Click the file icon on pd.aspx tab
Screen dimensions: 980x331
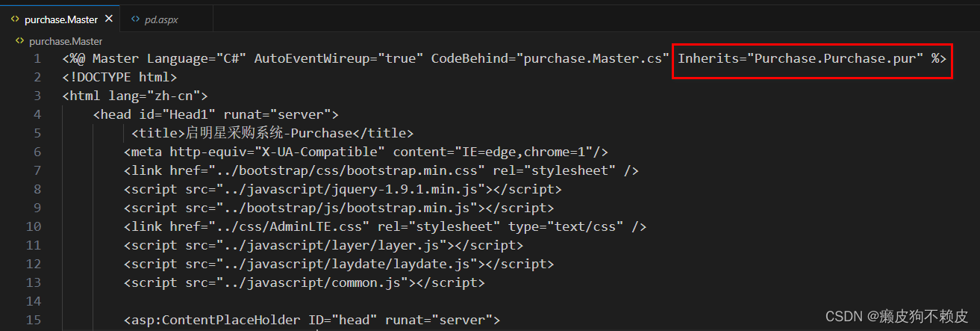(x=136, y=20)
